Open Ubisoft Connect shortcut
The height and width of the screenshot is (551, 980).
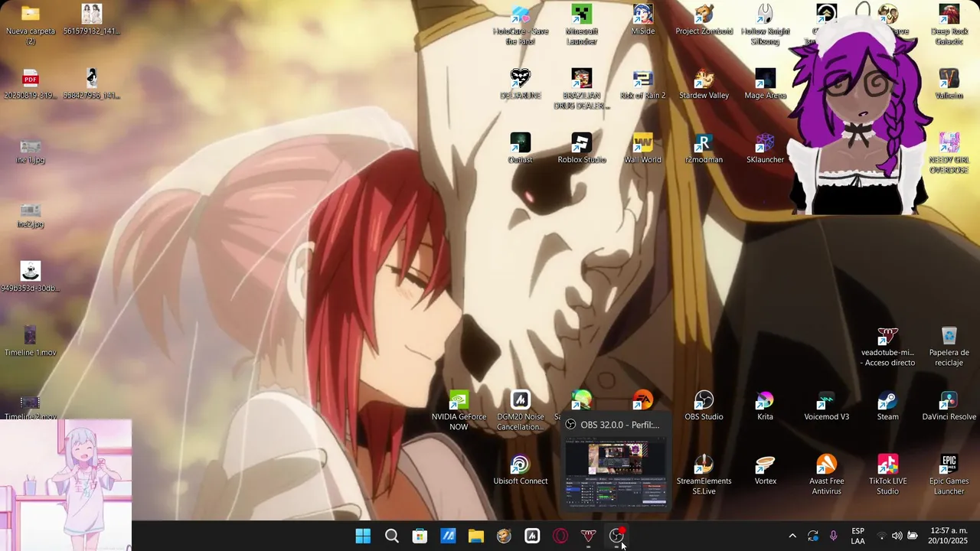(x=521, y=470)
